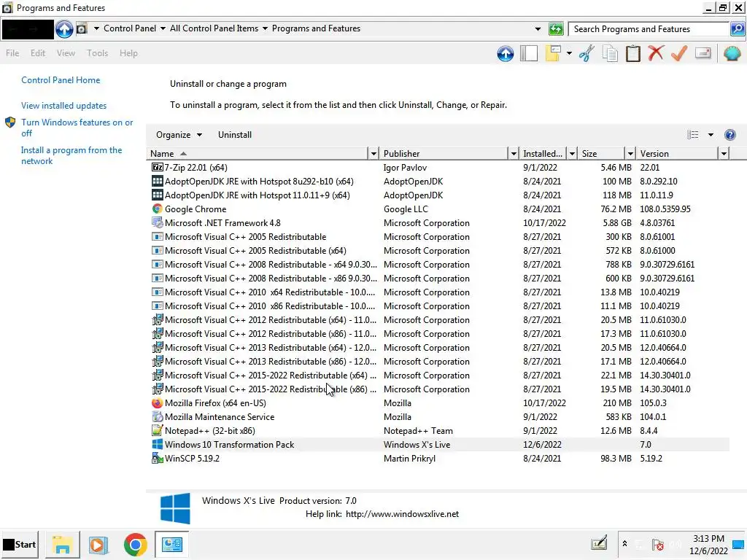Image resolution: width=747 pixels, height=560 pixels.
Task: Open the view options dropdown arrow
Action: click(x=711, y=135)
